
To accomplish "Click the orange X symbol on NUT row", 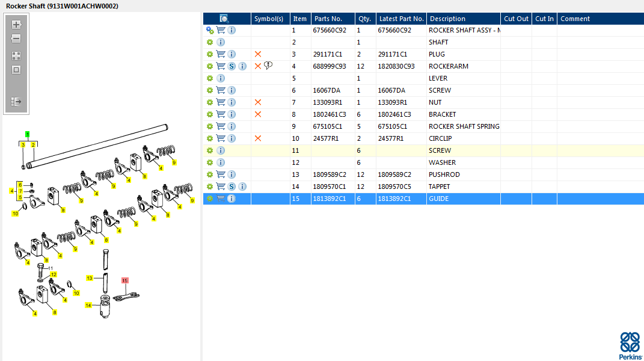I will coord(258,102).
